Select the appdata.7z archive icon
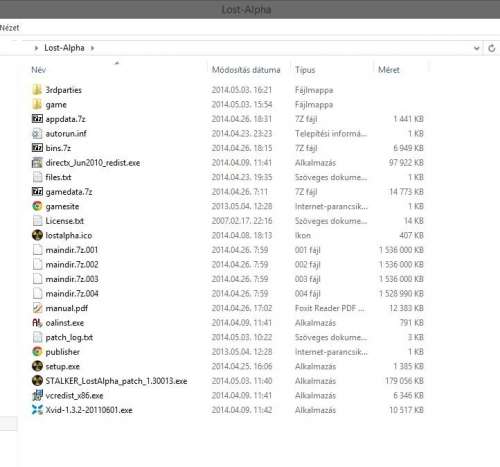This screenshot has width=500, height=467. (x=37, y=119)
